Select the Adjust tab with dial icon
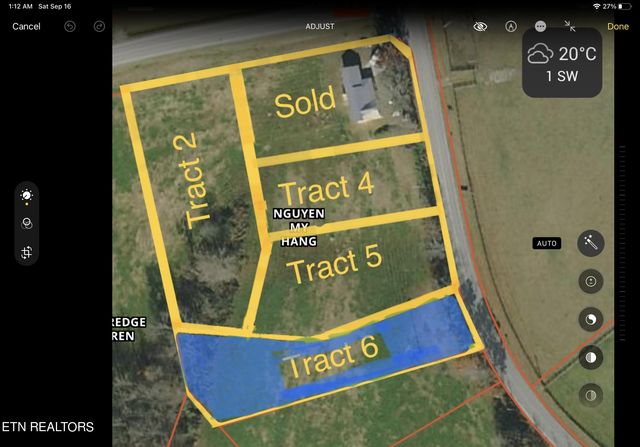The height and width of the screenshot is (447, 640). point(27,196)
